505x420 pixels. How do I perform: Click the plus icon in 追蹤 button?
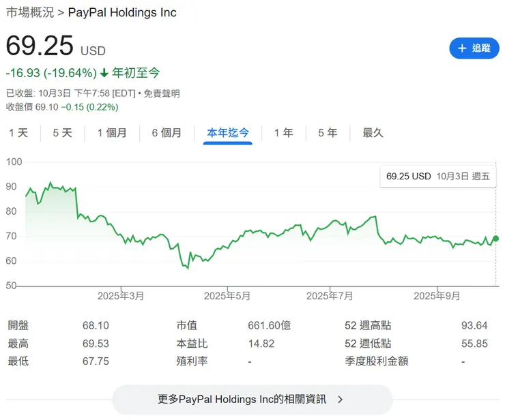[x=462, y=48]
